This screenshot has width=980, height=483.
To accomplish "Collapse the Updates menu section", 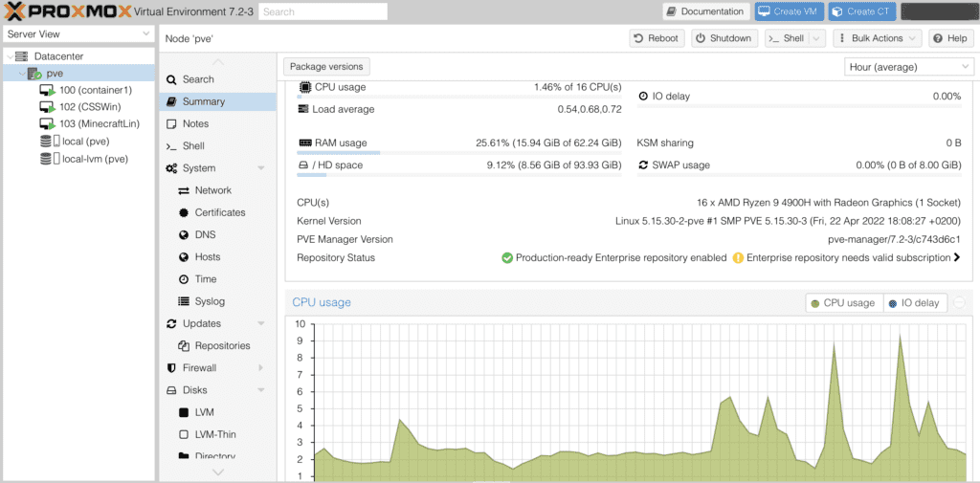I will pyautogui.click(x=261, y=323).
